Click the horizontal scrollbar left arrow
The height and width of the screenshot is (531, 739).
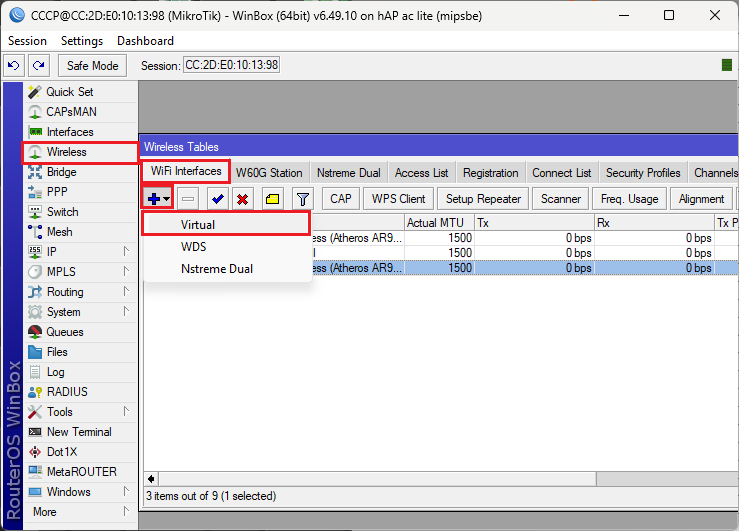pyautogui.click(x=151, y=479)
